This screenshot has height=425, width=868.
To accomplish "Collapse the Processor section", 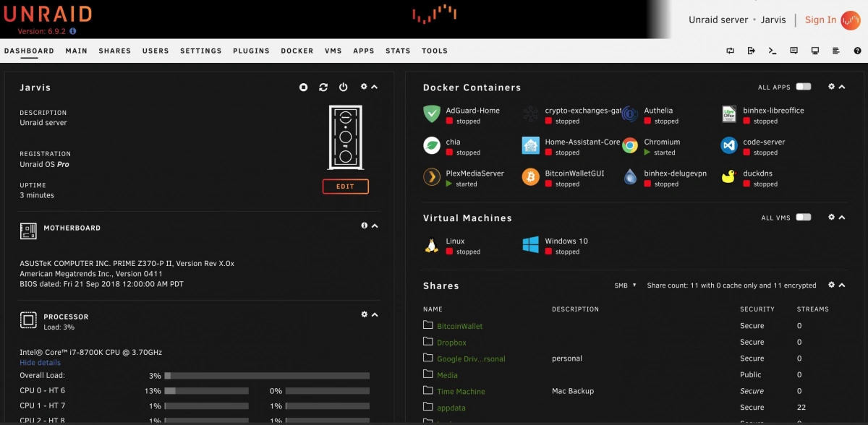I will (x=375, y=314).
